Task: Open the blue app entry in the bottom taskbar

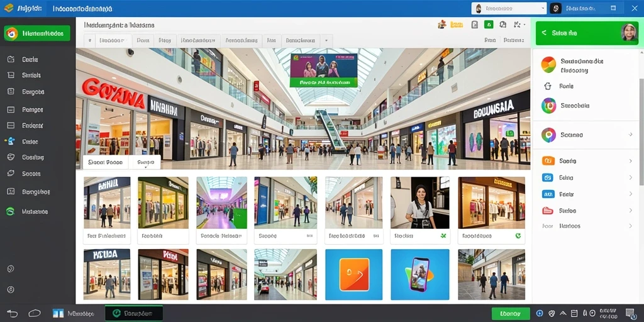Action: click(x=74, y=313)
